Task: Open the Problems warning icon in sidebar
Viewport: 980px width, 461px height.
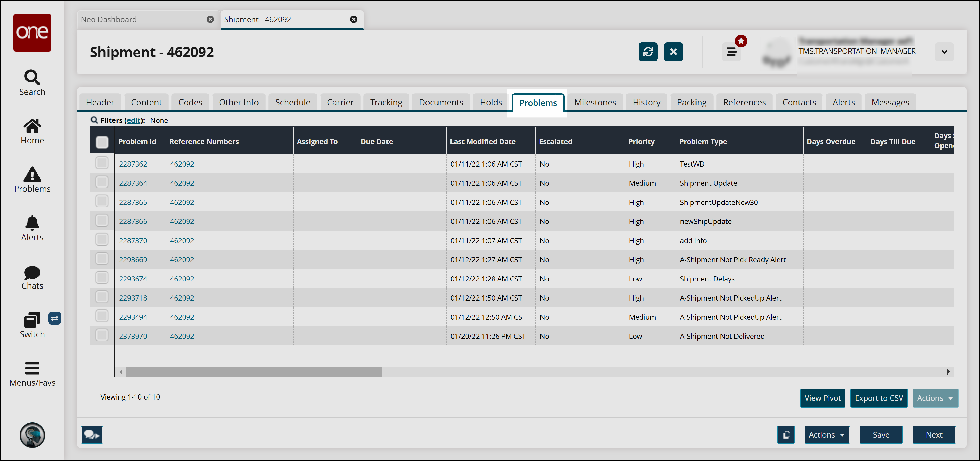Action: 32,175
